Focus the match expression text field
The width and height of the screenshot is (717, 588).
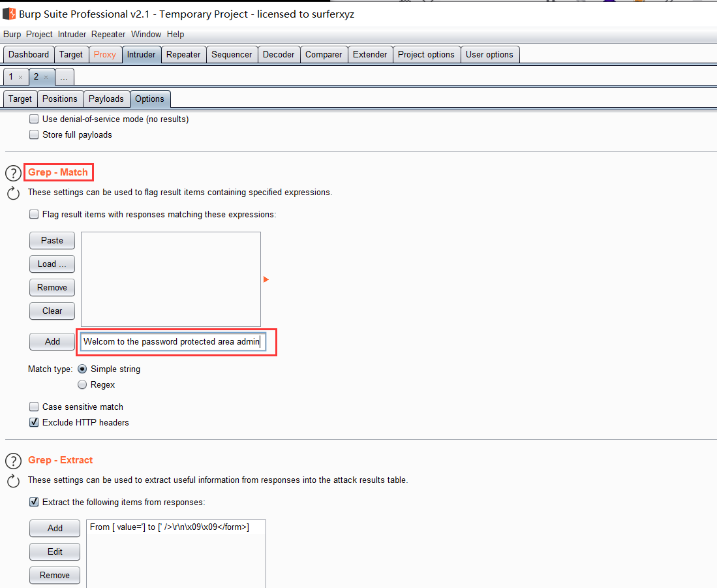point(173,341)
